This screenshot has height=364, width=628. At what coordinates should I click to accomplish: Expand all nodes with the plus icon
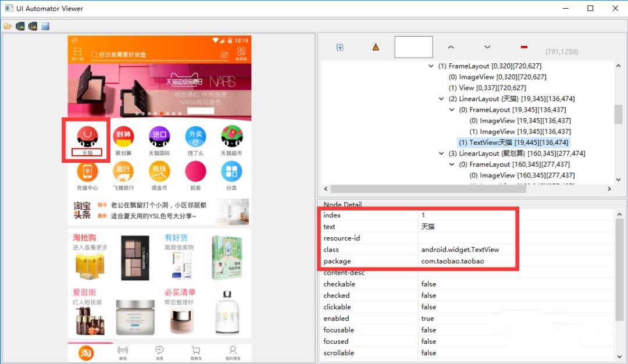pyautogui.click(x=340, y=48)
